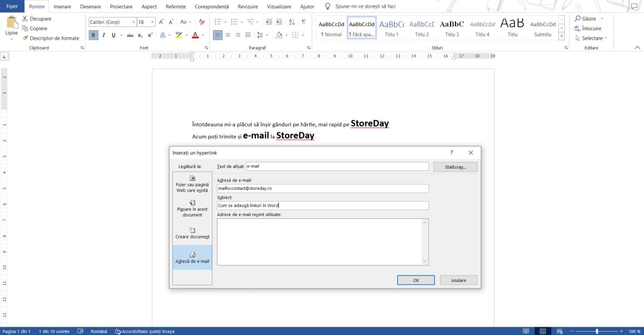Decrease paragraph indent
The image size is (644, 335).
pos(269,22)
